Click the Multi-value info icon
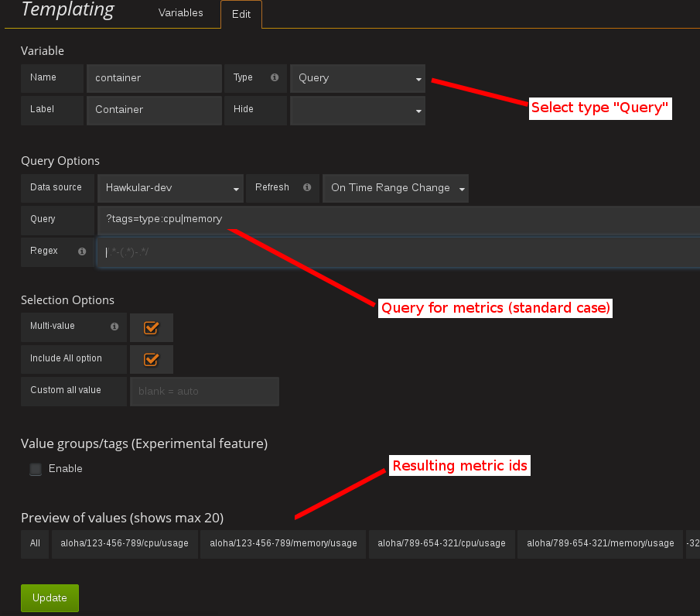Screen dimensions: 700x616 point(114,327)
